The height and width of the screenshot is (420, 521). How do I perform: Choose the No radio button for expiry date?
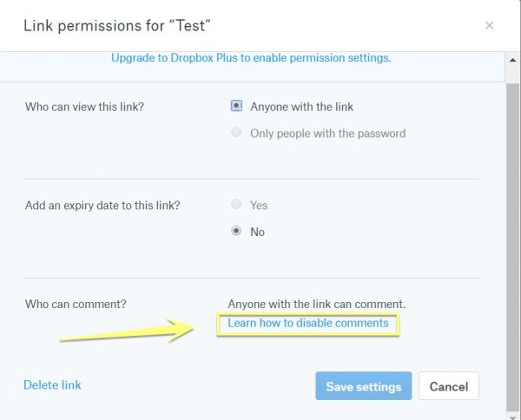(236, 231)
